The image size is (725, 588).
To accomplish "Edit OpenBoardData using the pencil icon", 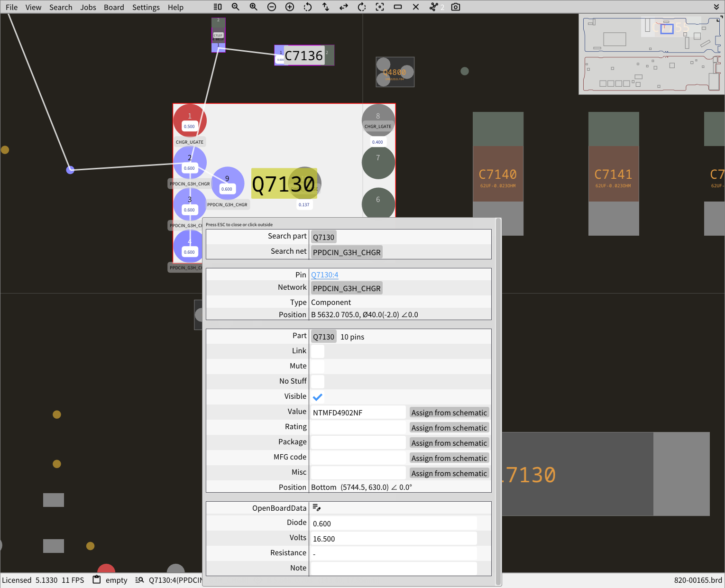I will click(x=317, y=507).
